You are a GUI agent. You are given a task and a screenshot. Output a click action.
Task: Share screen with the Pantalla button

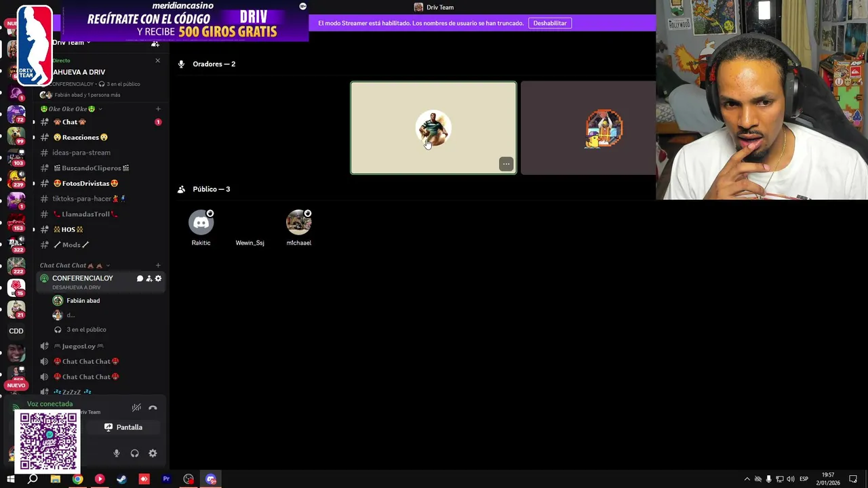123,428
